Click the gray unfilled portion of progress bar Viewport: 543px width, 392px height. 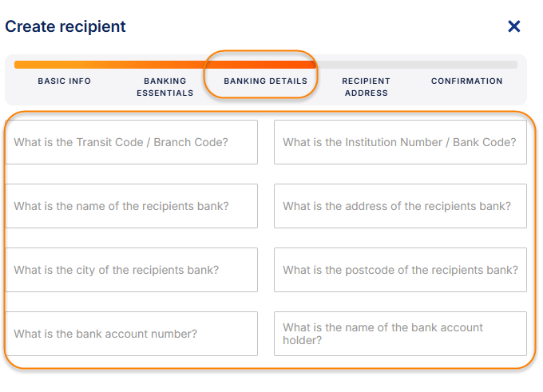tap(415, 65)
